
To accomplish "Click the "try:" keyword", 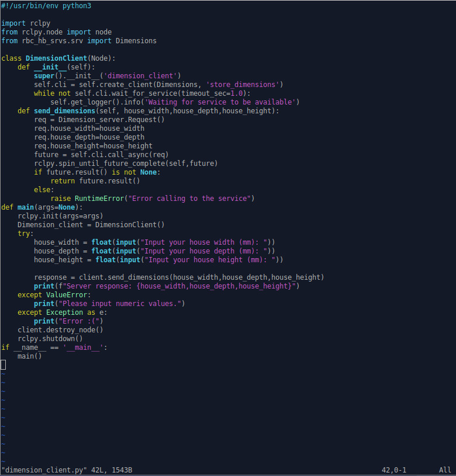I will (26, 234).
